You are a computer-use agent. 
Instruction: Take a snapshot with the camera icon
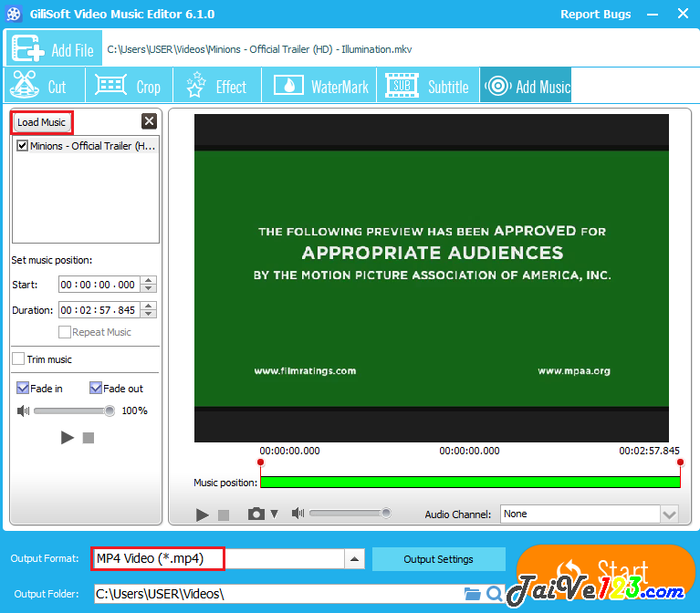tap(256, 514)
